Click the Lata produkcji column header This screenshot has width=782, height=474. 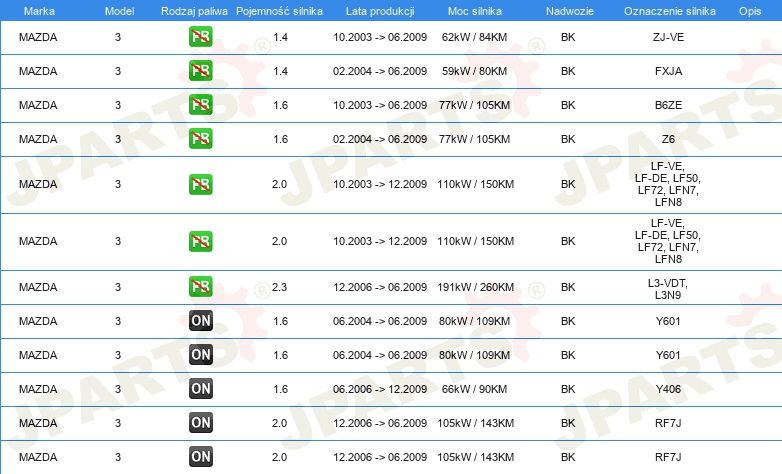click(x=380, y=11)
